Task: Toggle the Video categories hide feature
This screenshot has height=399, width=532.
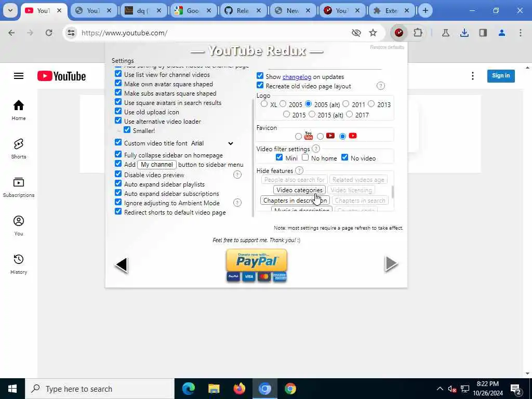Action: [x=299, y=190]
